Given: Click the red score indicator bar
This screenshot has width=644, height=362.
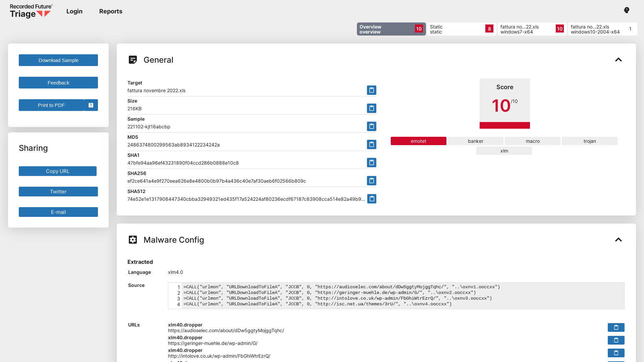Looking at the screenshot, I should [x=504, y=126].
